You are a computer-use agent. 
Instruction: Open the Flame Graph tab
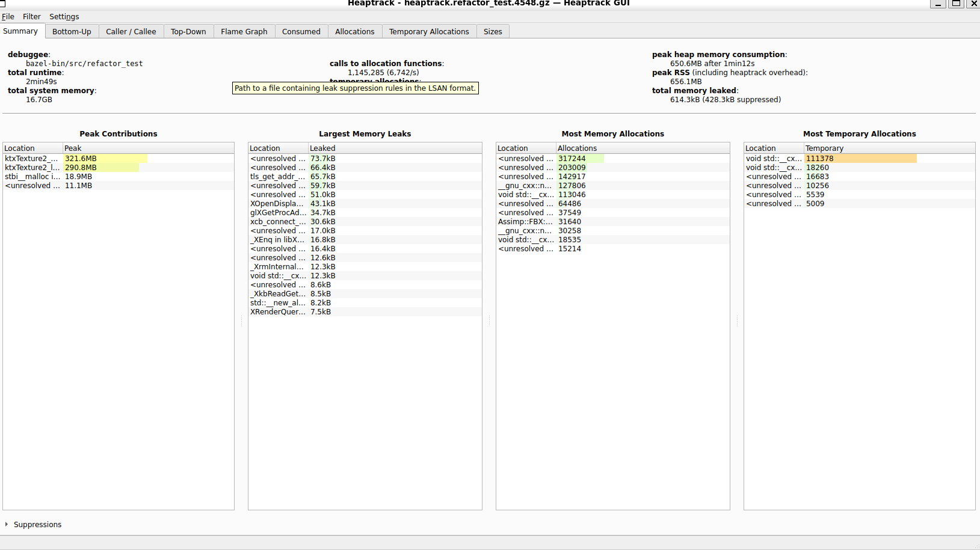pyautogui.click(x=244, y=32)
